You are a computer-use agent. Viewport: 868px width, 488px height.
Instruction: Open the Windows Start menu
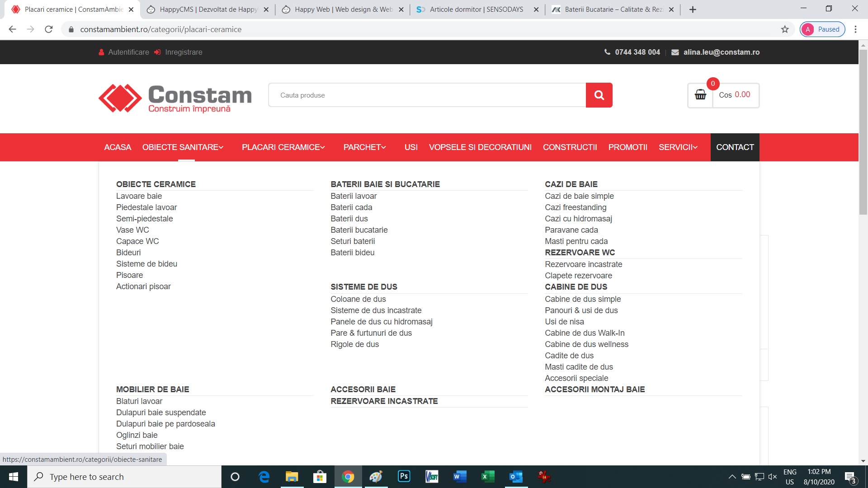pos(14,477)
